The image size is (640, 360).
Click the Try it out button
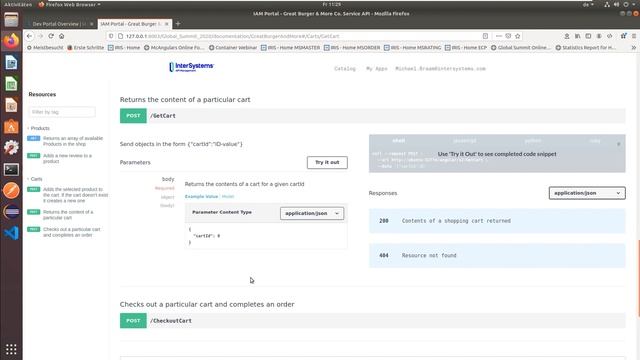point(327,162)
